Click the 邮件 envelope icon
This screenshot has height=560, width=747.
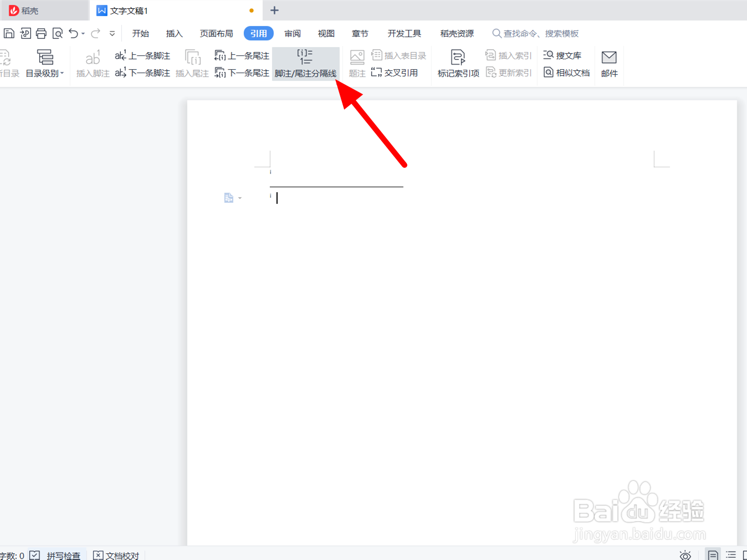tap(609, 63)
